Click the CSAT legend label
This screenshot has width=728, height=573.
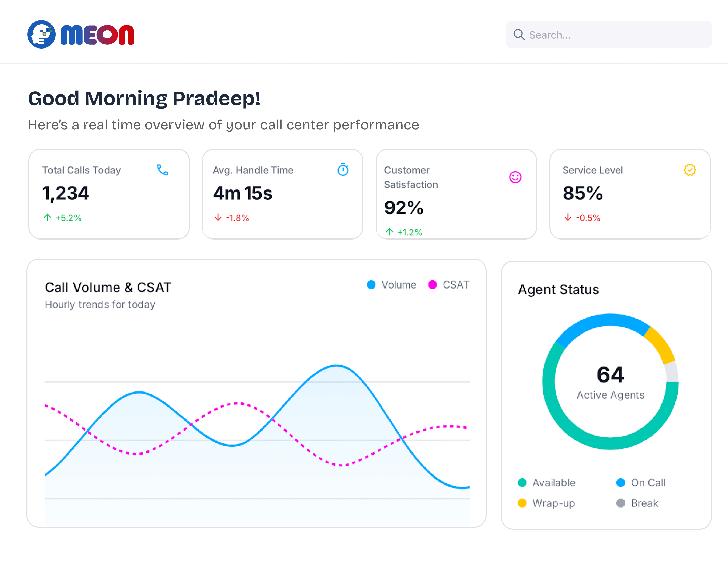click(456, 285)
